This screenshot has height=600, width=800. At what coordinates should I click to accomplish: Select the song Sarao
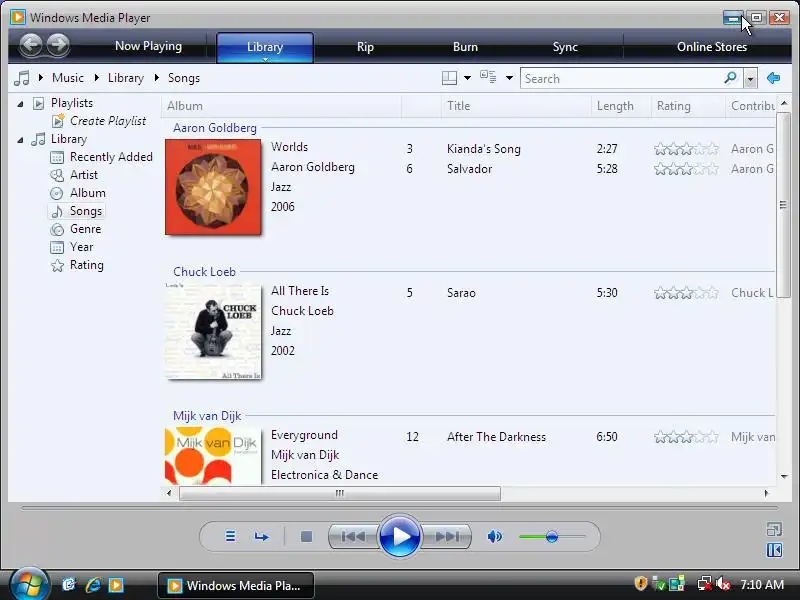point(461,293)
